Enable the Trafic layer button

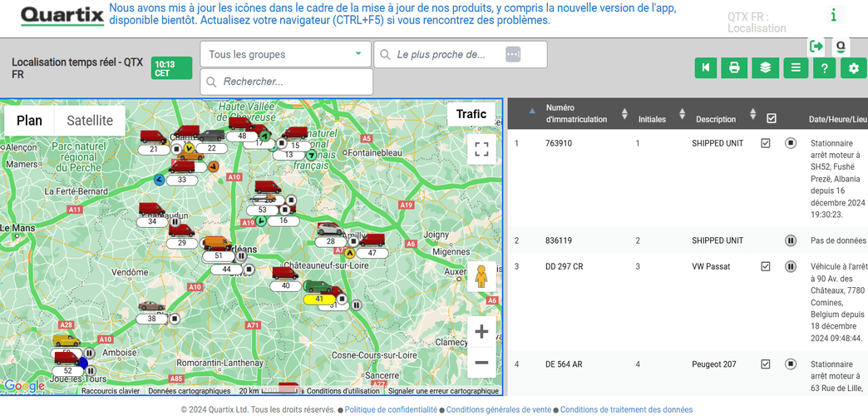tap(471, 114)
